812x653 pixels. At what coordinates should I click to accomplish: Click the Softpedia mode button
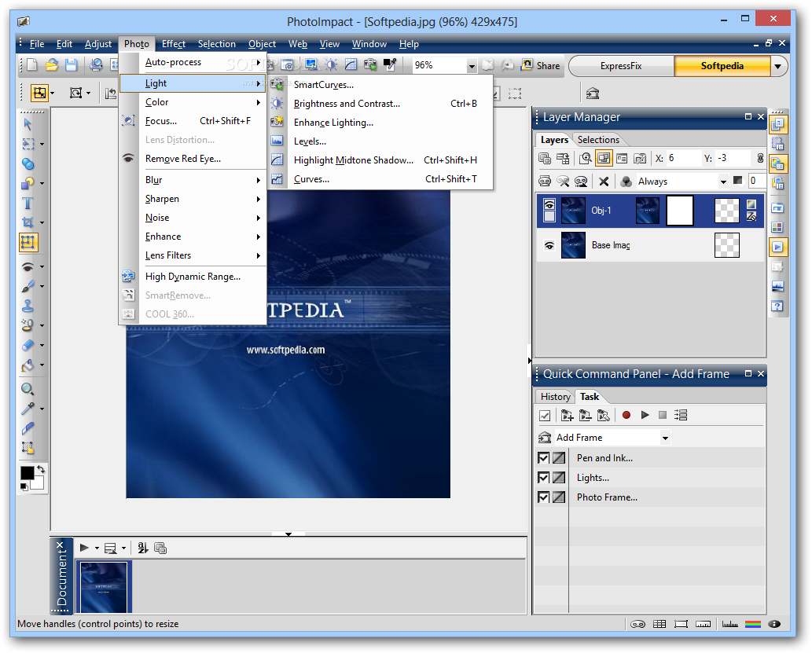(722, 66)
